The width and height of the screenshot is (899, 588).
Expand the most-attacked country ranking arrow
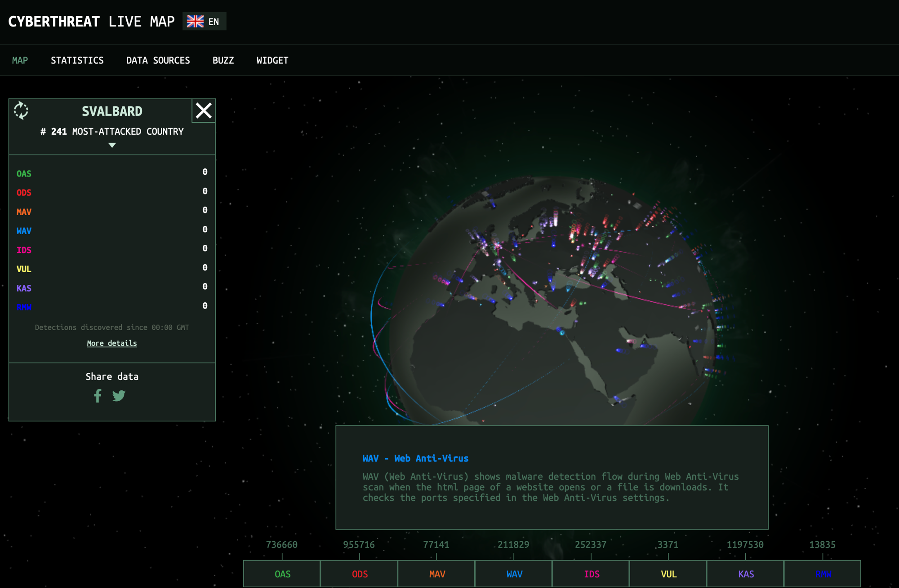112,145
